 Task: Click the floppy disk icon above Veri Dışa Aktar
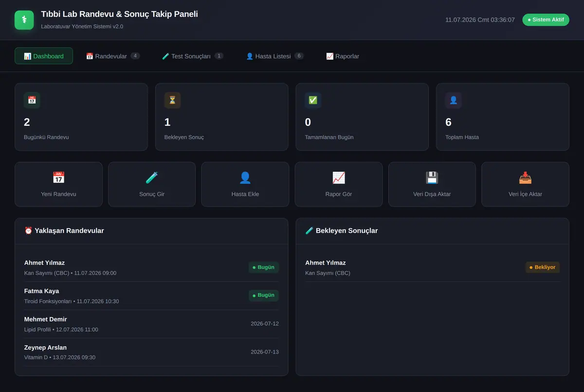(x=432, y=178)
